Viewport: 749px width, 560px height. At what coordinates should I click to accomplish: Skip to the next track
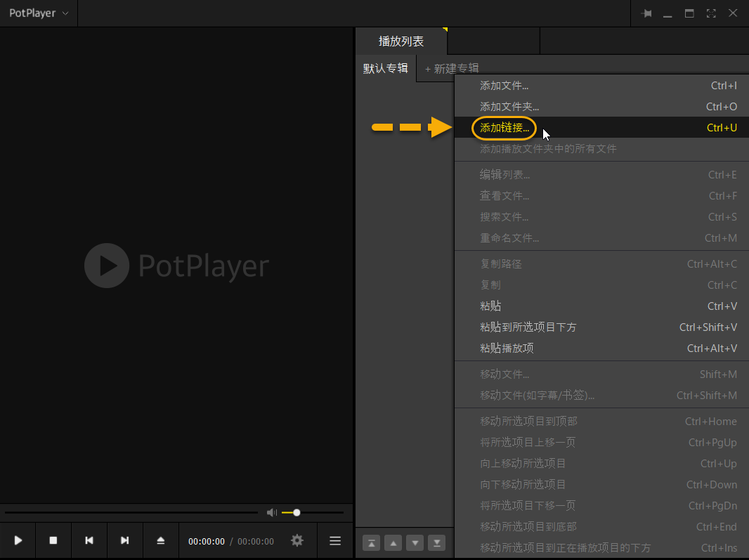coord(124,540)
